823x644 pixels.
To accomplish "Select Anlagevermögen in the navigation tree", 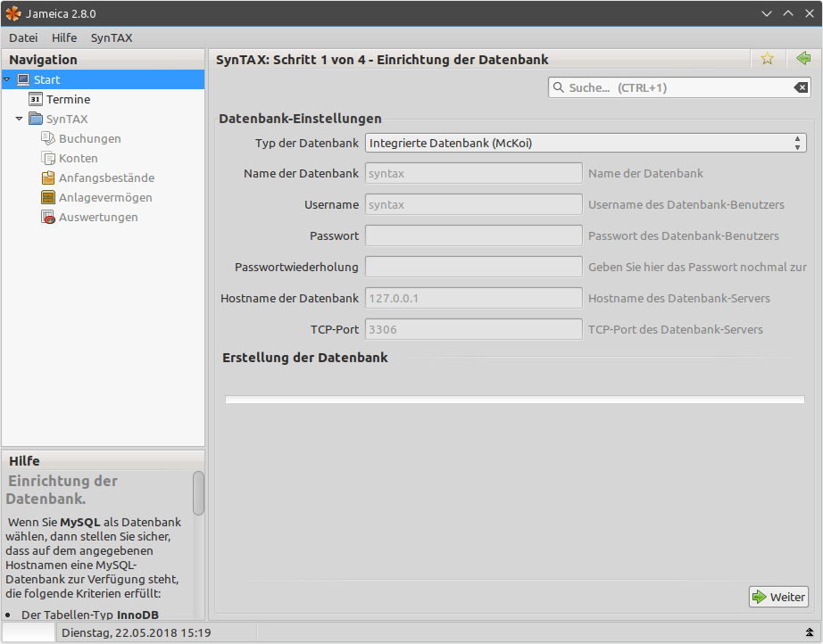I will [105, 197].
